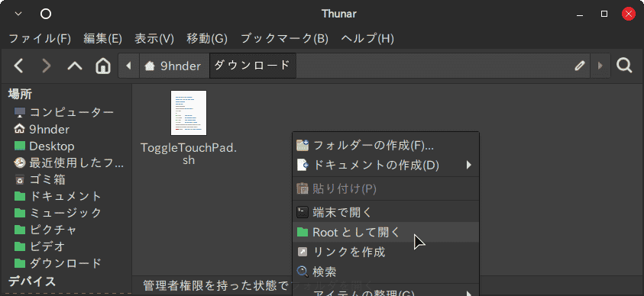Image resolution: width=644 pixels, height=296 pixels.
Task: Open the 移動(G) menu
Action: click(207, 39)
